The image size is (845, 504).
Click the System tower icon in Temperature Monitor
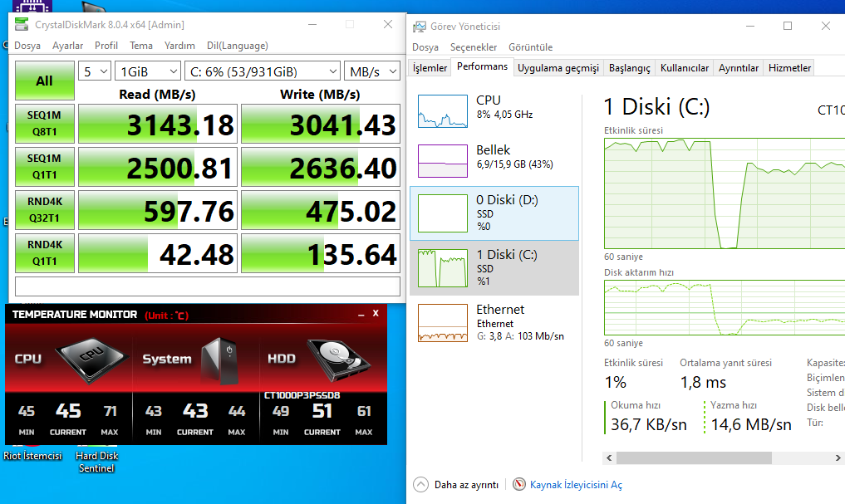(220, 360)
